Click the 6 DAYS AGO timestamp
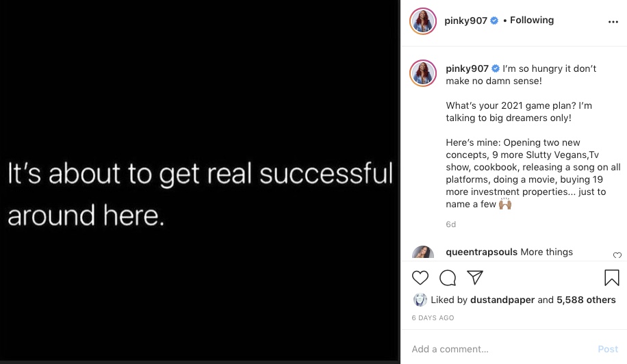 pyautogui.click(x=433, y=318)
